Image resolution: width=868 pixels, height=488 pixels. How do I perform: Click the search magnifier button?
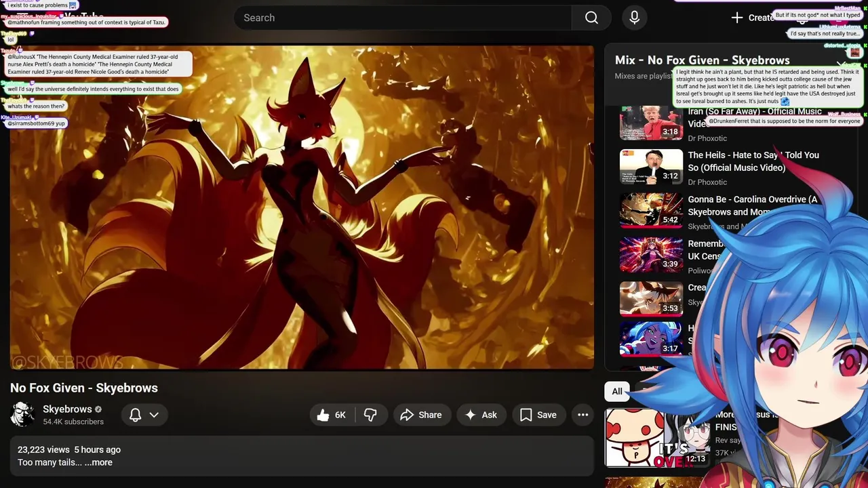(591, 18)
